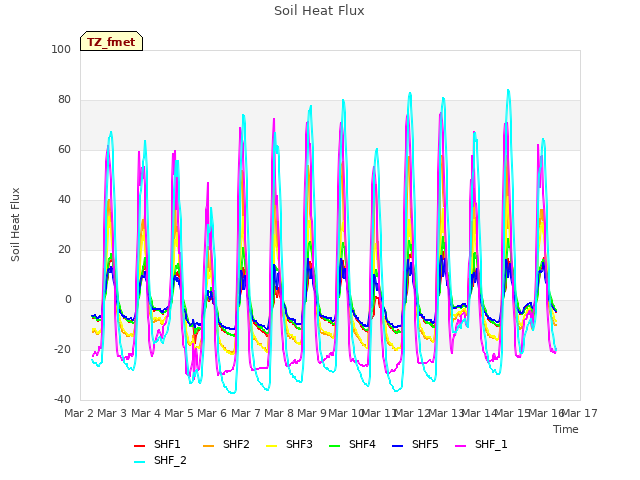The height and width of the screenshot is (480, 640).
Task: Toggle SHF2 series in the legend
Action: 226,444
